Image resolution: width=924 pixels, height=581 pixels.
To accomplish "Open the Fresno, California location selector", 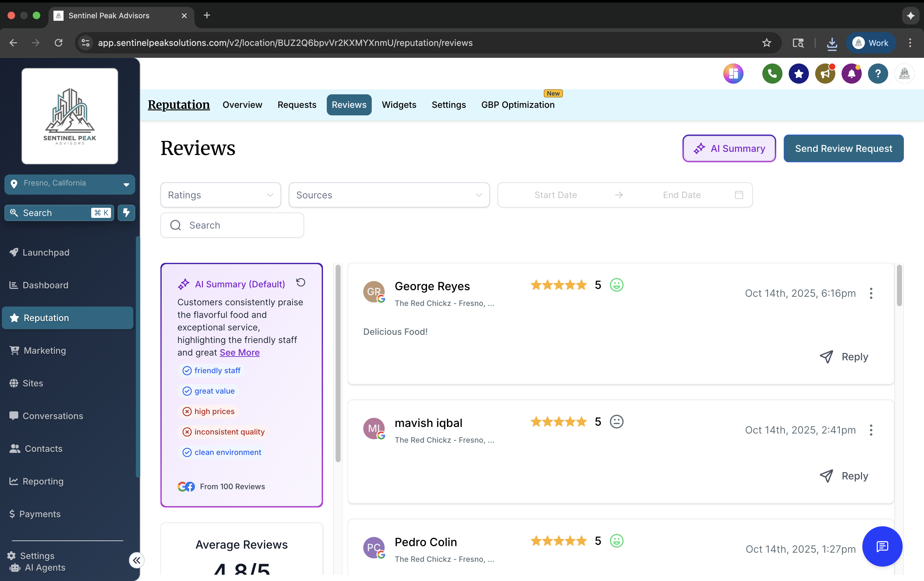I will 70,184.
